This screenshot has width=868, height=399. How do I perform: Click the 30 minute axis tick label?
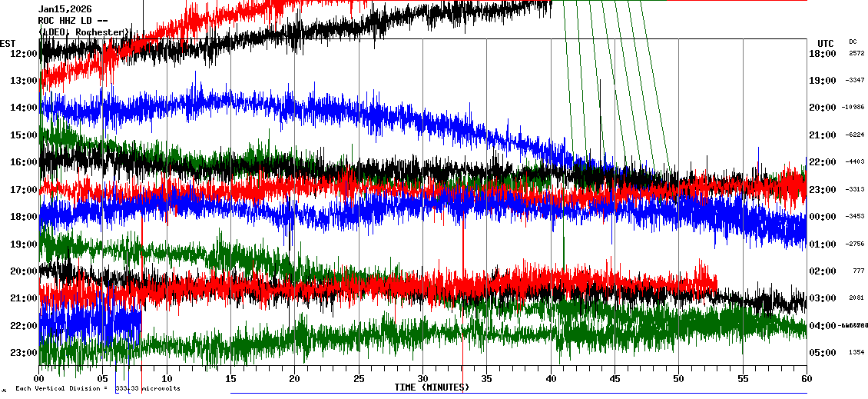tap(422, 378)
